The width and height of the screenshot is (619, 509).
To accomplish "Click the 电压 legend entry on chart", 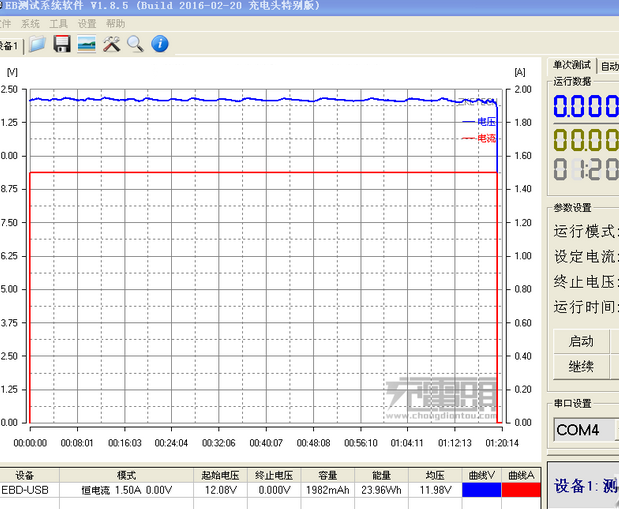I will [478, 121].
